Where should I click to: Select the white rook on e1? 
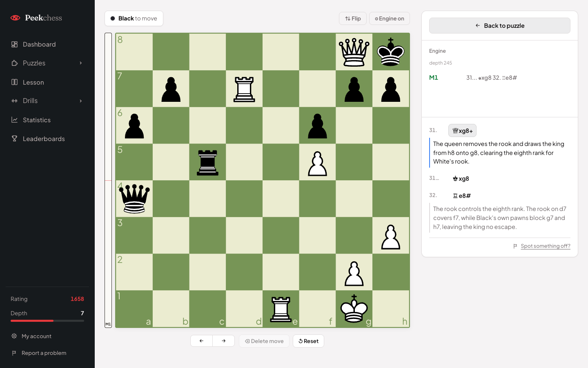click(281, 309)
